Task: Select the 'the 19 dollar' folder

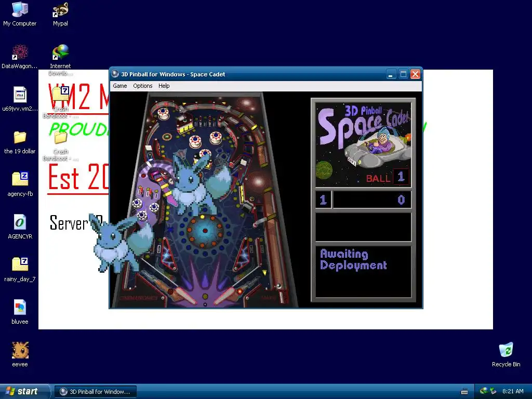Action: point(20,142)
